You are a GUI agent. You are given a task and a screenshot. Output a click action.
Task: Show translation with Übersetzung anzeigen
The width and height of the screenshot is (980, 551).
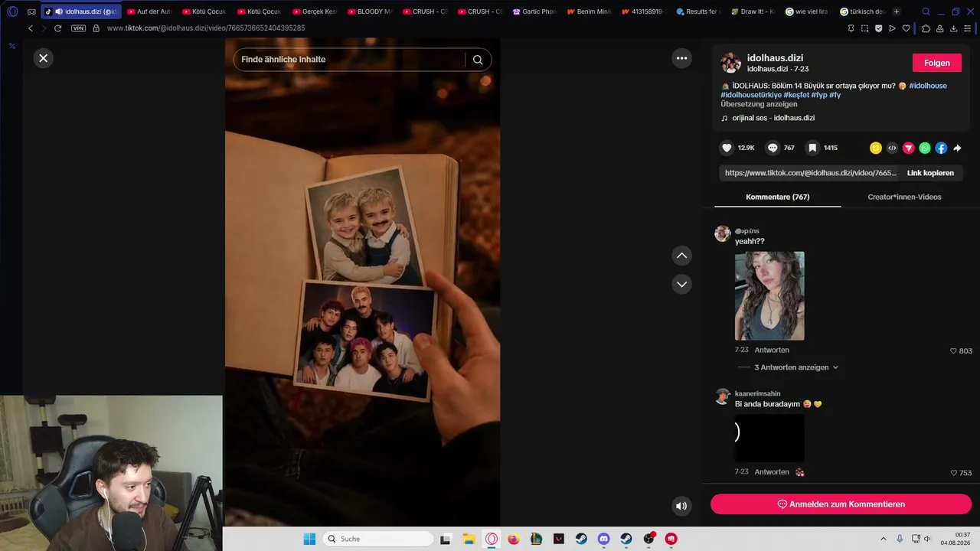click(759, 104)
